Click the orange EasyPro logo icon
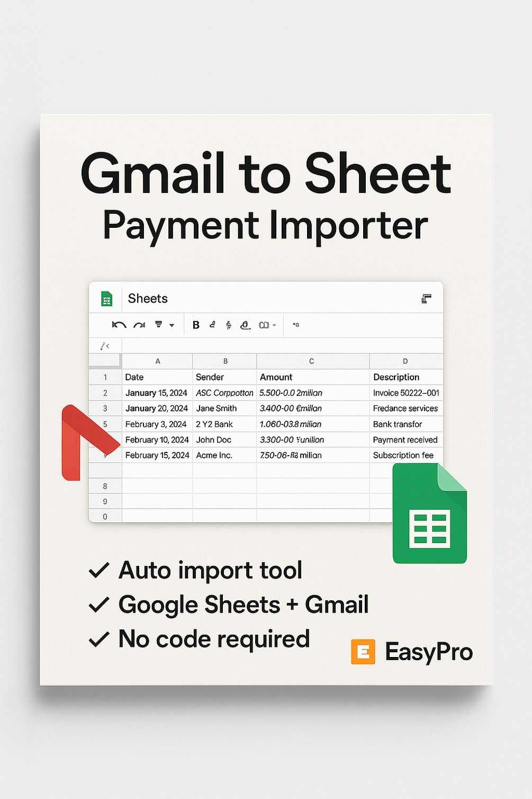The height and width of the screenshot is (799, 532). point(363,652)
